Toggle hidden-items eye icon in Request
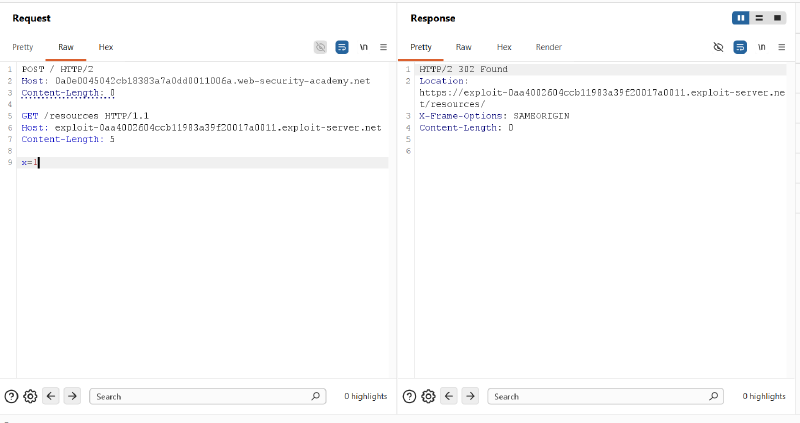The height and width of the screenshot is (423, 800). pyautogui.click(x=320, y=47)
